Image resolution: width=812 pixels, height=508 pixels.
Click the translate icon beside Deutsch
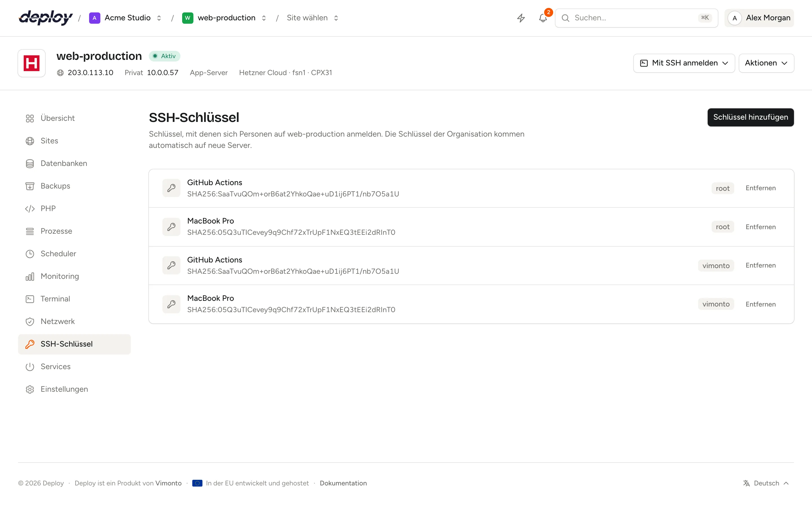[746, 483]
